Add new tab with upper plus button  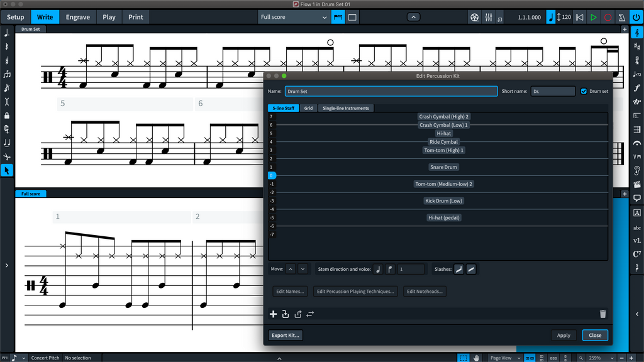pyautogui.click(x=625, y=29)
